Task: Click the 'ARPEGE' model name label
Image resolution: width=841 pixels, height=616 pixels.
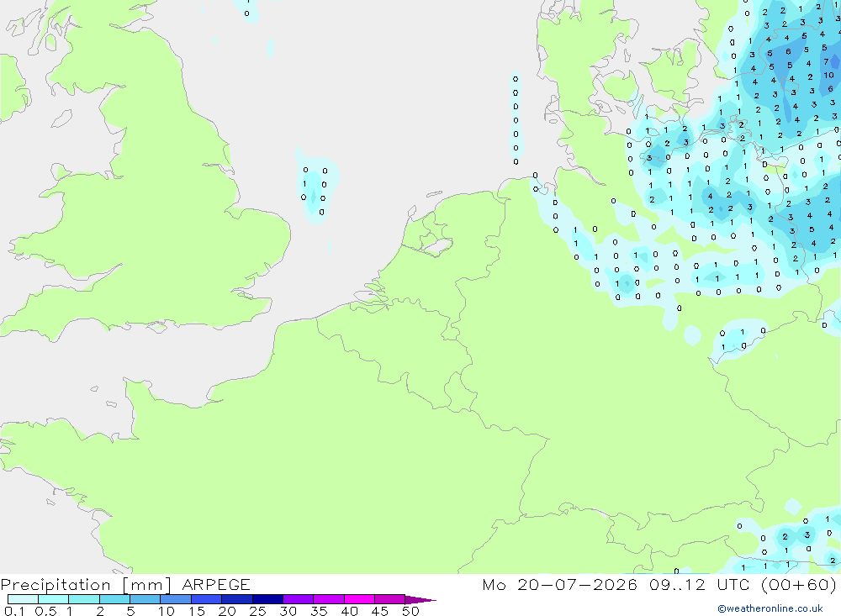Action: (x=215, y=585)
